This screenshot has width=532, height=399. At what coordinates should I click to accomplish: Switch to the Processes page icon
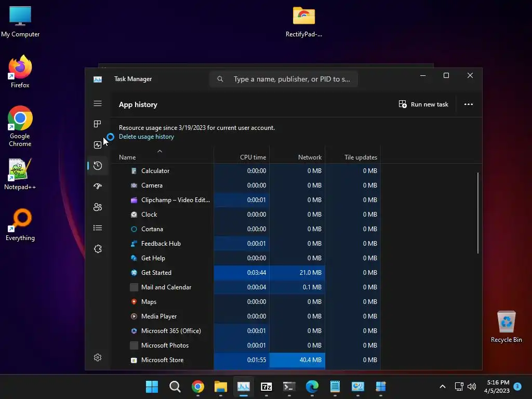[97, 124]
